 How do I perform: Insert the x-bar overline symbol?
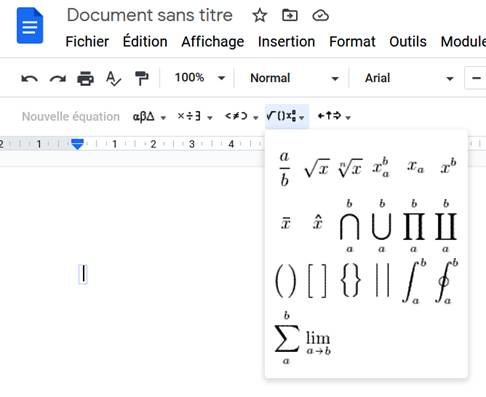286,223
